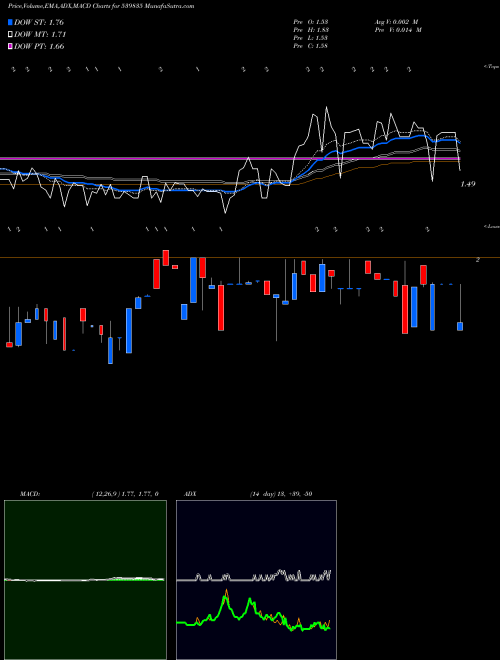Click the magenta DOW PT legend swatch
The image size is (500, 660).
10,47
